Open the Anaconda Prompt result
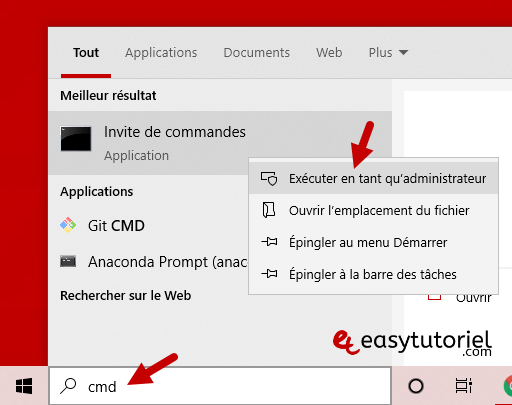Image resolution: width=512 pixels, height=405 pixels. point(148,262)
